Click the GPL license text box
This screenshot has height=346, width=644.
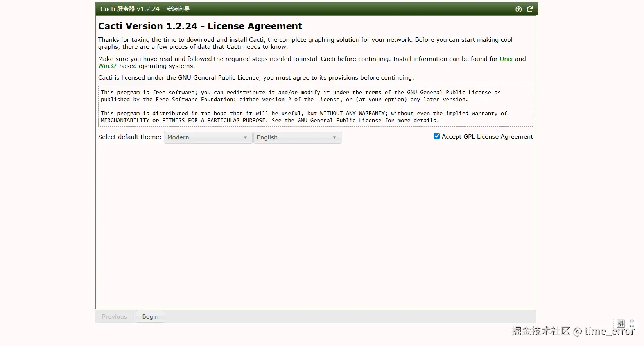[315, 106]
